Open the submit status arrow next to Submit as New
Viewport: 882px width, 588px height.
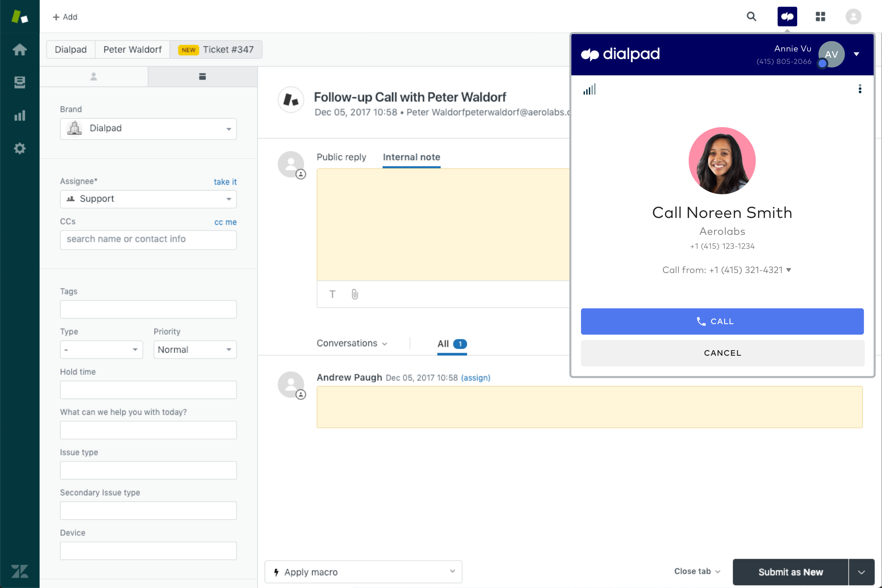click(x=861, y=572)
